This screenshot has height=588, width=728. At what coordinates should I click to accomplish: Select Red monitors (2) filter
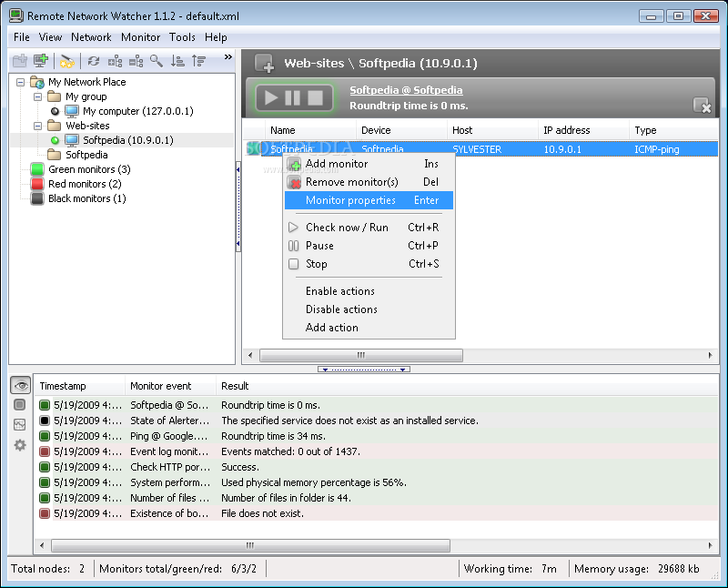click(x=85, y=184)
